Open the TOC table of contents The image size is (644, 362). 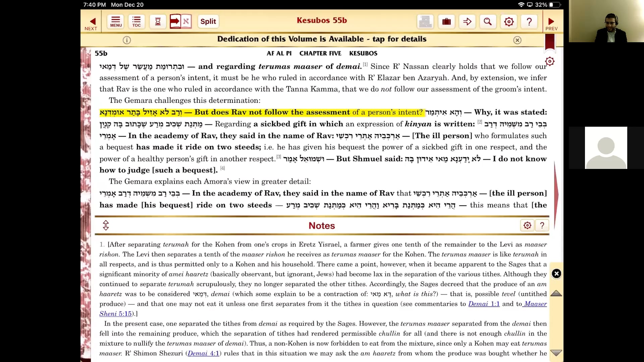(x=137, y=21)
